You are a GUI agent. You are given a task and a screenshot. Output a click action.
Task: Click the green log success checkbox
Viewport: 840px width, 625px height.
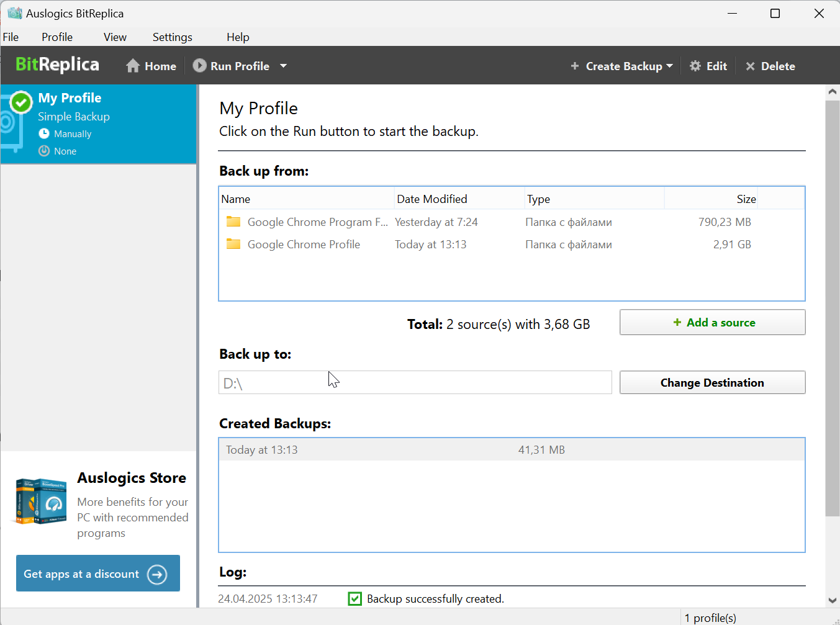pos(355,598)
